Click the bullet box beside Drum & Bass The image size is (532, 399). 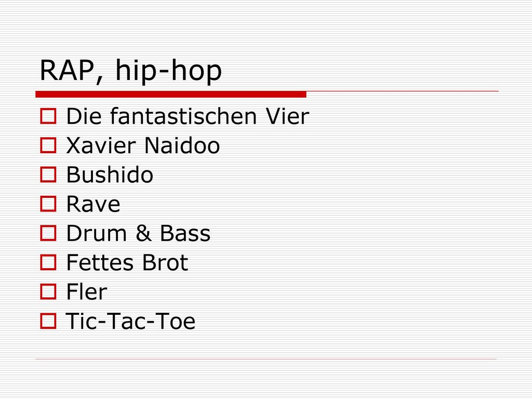pyautogui.click(x=48, y=233)
